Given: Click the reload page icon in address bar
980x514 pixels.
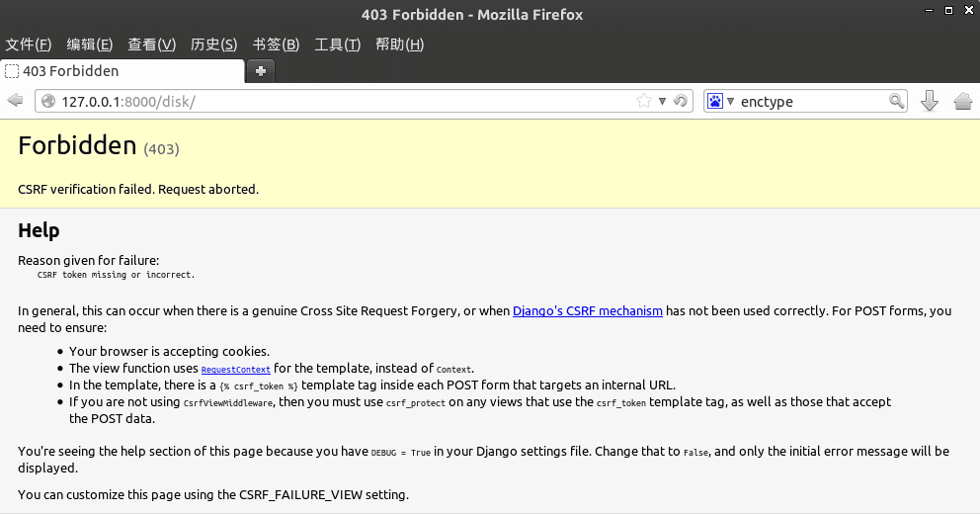Looking at the screenshot, I should pos(681,101).
